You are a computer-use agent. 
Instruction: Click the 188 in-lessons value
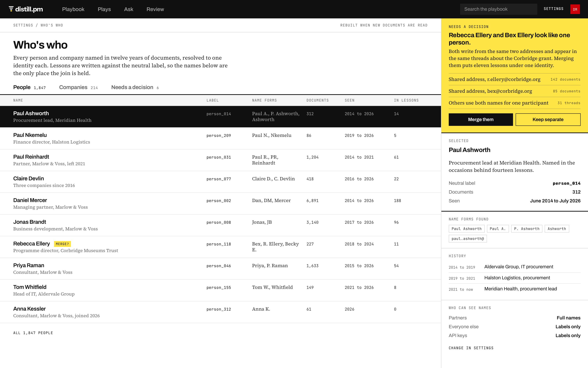pyautogui.click(x=397, y=201)
